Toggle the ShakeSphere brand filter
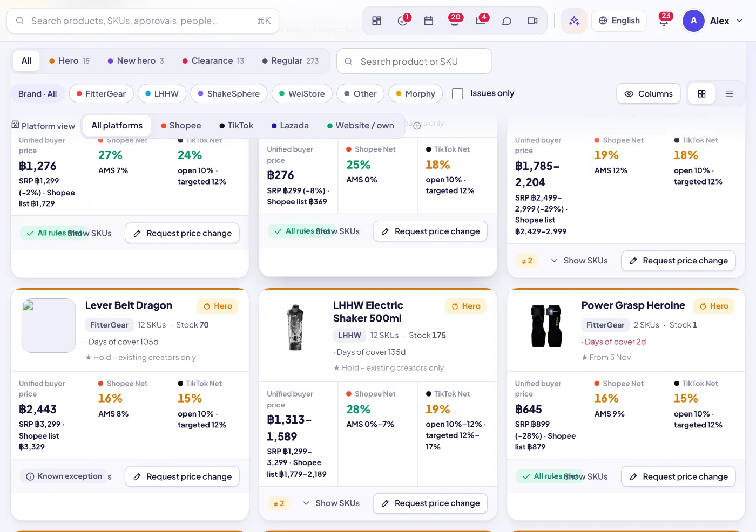 [x=229, y=94]
